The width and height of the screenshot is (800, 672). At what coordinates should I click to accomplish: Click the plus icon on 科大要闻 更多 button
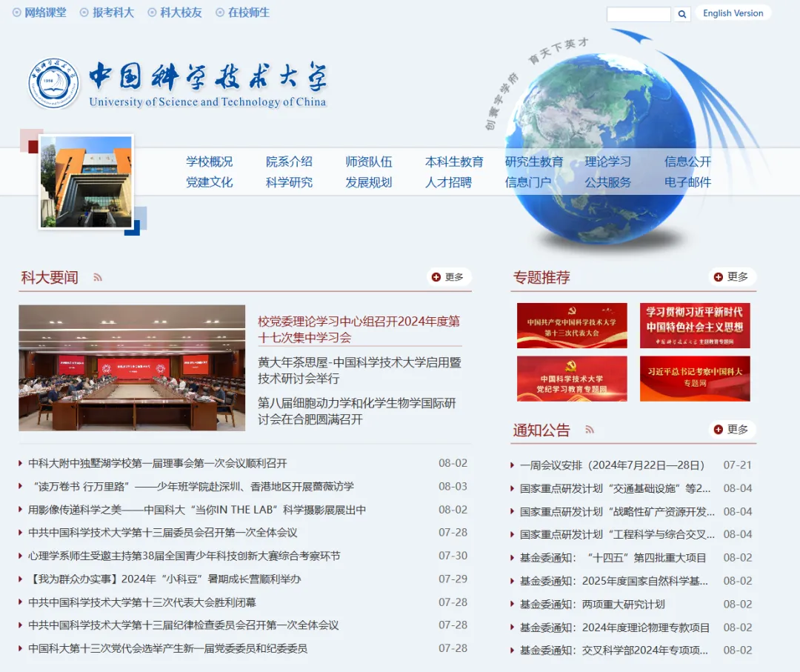click(436, 276)
